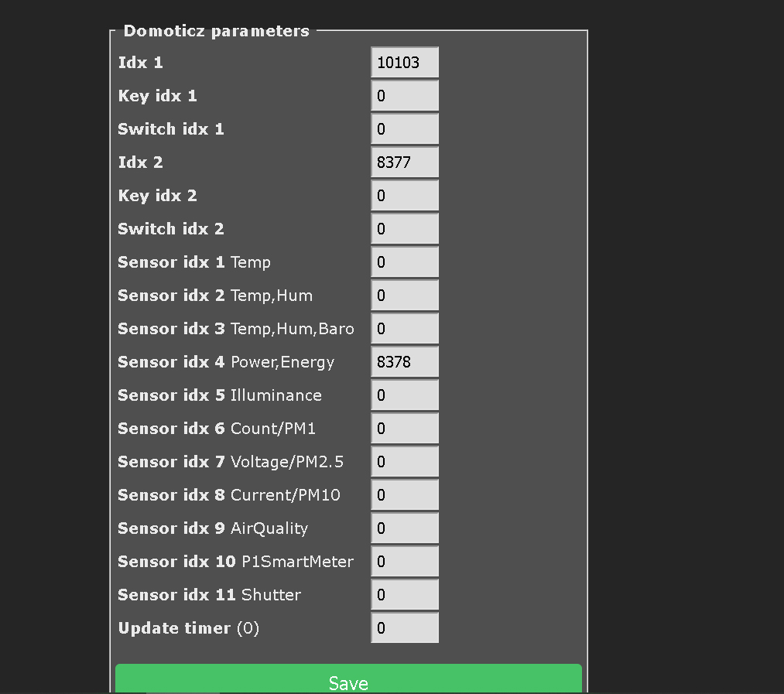Select the Voltage/PM2.5 input field
784x694 pixels.
coord(404,461)
